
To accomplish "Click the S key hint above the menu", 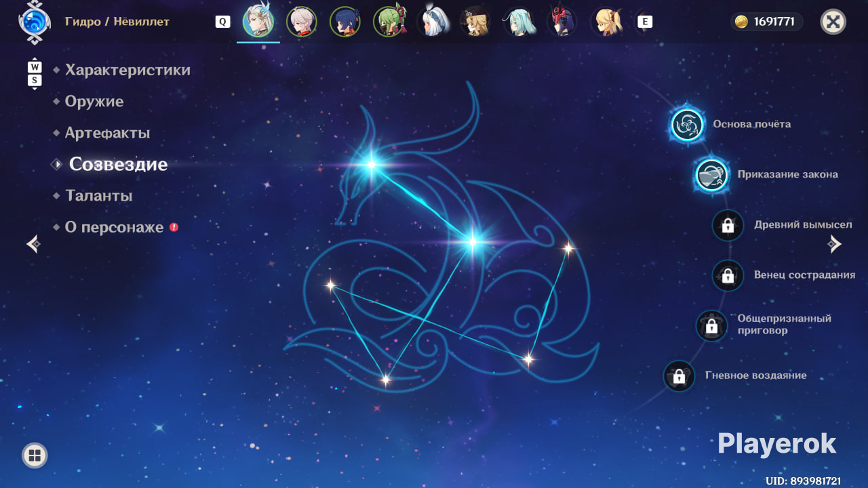I will point(35,81).
